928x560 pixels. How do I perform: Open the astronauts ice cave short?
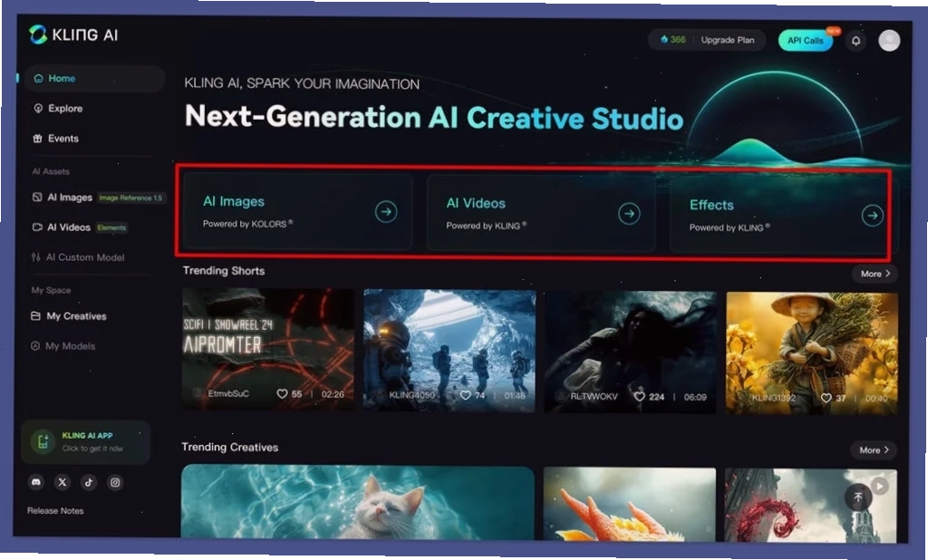(x=449, y=350)
